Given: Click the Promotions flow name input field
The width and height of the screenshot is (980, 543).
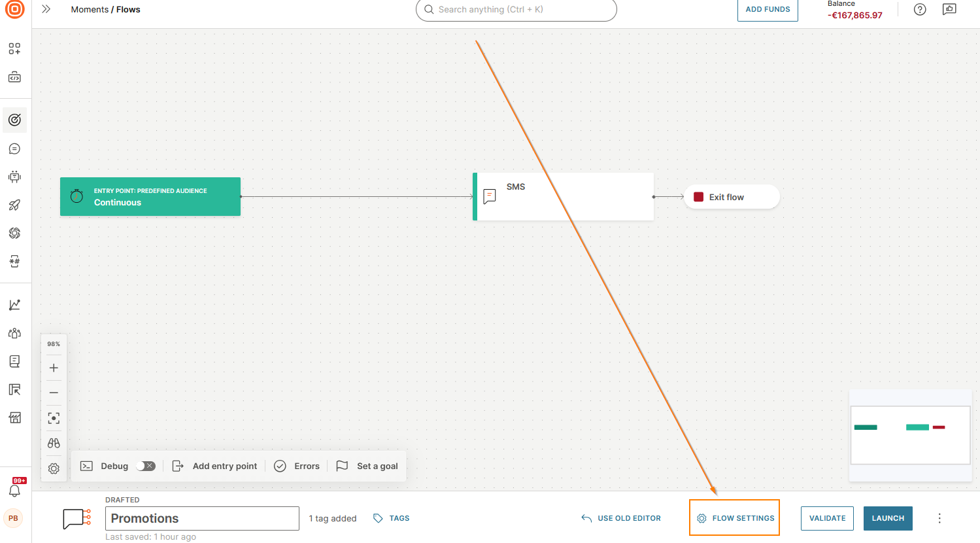Looking at the screenshot, I should (202, 518).
